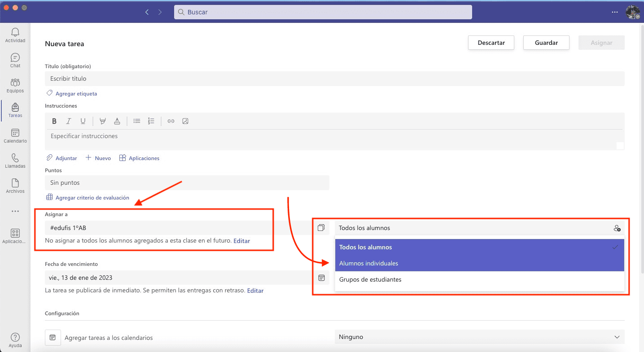Toggle bold formatting in instructions

(54, 121)
